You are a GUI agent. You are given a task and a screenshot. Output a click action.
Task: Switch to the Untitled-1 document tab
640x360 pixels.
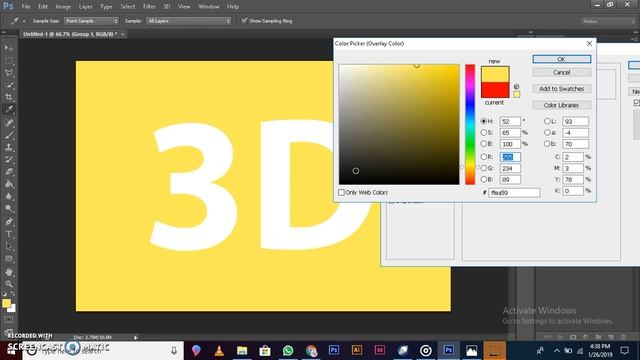(70, 34)
